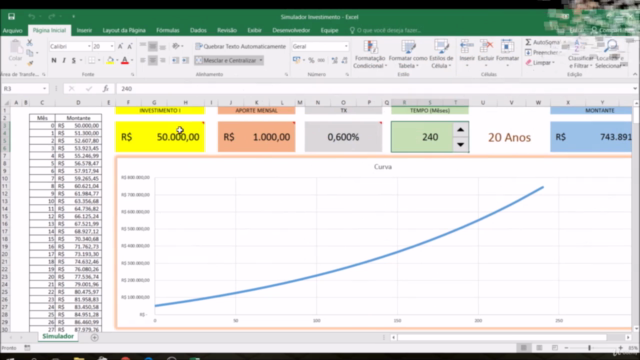
Task: Click the align bottom icon
Action: click(x=162, y=46)
